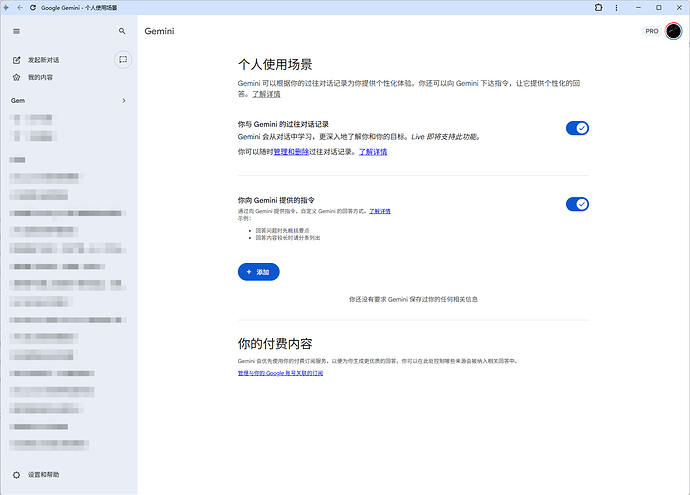Open 了解详情 link after 过往对话记录
This screenshot has width=690, height=495.
(373, 152)
